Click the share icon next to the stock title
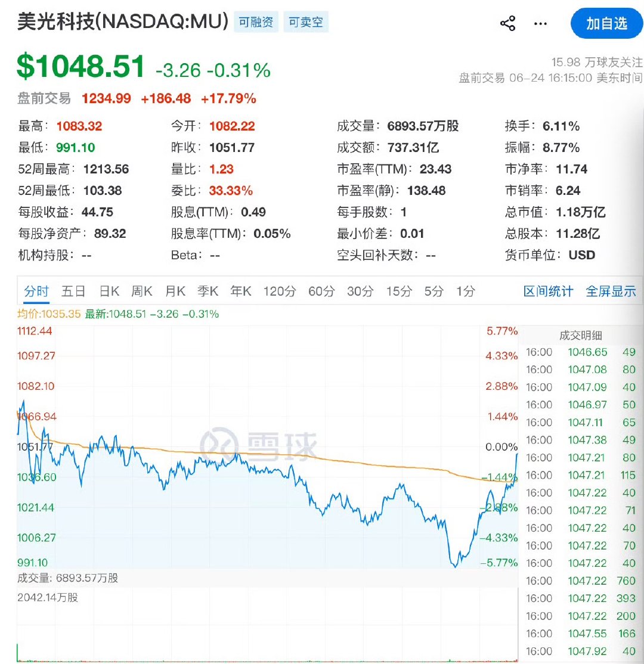This screenshot has height=664, width=644. tap(507, 23)
